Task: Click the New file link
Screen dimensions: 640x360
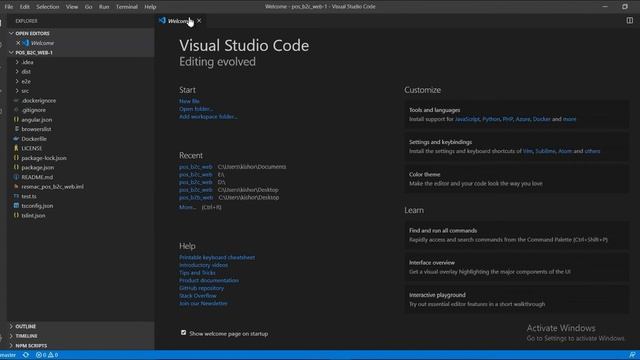Action: pos(189,101)
